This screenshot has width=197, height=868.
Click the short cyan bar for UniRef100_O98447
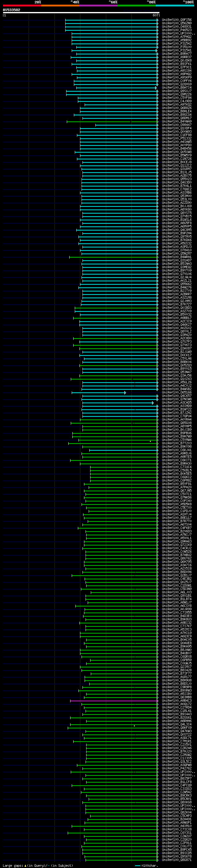tap(127, 125)
